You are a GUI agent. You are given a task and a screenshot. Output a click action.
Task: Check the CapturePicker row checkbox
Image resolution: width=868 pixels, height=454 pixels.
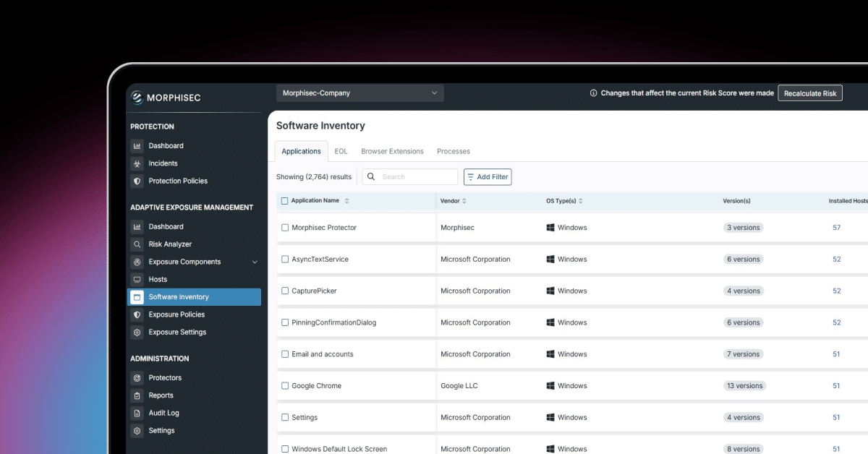click(x=285, y=291)
